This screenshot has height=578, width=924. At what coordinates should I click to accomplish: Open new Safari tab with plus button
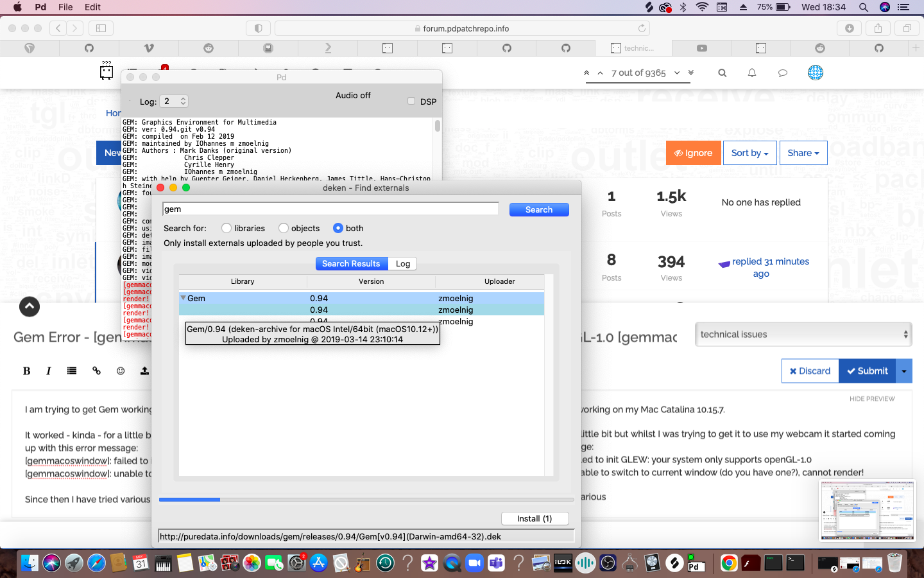point(916,48)
